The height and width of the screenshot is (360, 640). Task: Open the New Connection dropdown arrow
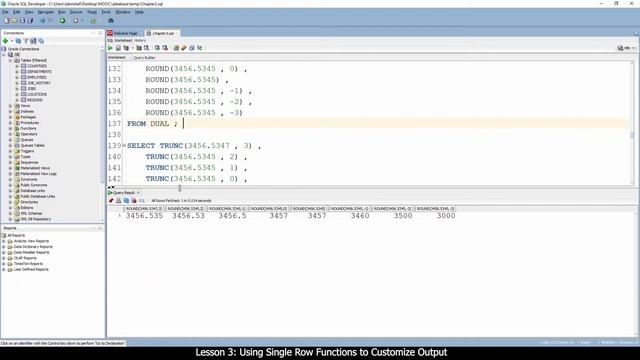11,41
